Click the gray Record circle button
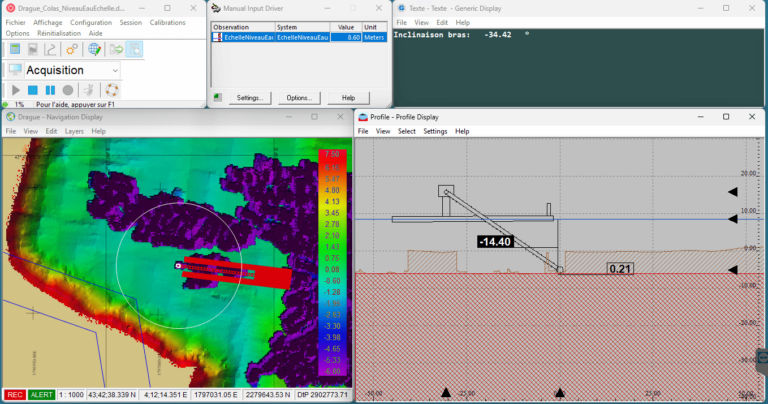The width and height of the screenshot is (768, 404). click(68, 90)
